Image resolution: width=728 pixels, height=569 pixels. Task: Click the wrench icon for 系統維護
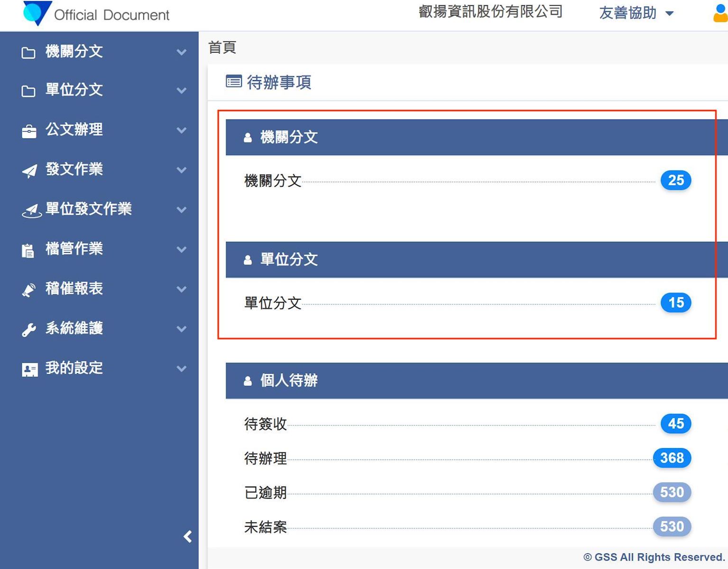[x=29, y=329]
